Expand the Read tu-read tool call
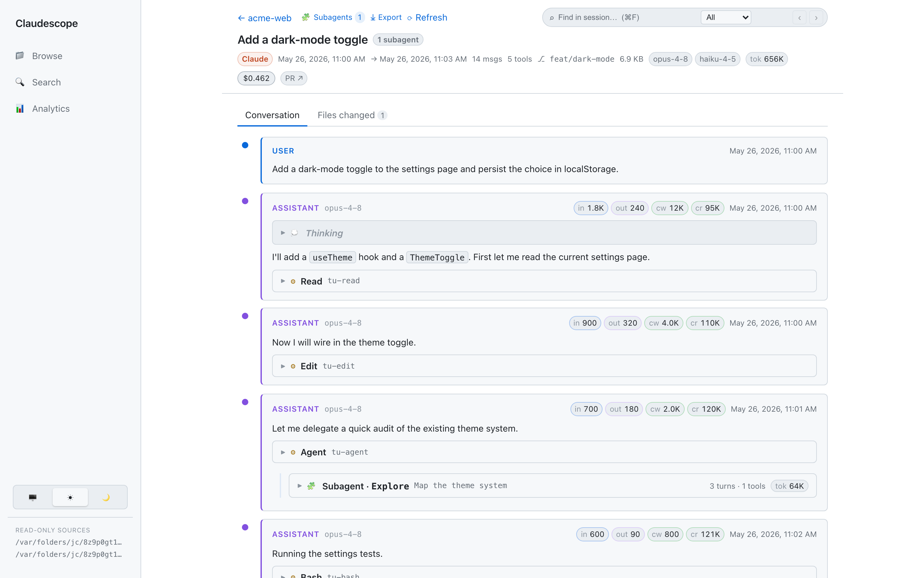Viewport: 924px width, 578px height. (x=544, y=281)
